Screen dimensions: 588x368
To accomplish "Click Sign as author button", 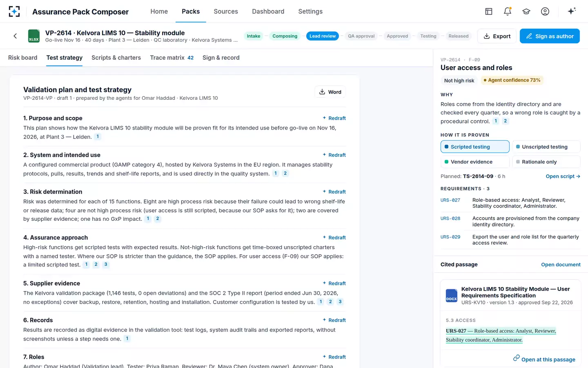I will [550, 36].
